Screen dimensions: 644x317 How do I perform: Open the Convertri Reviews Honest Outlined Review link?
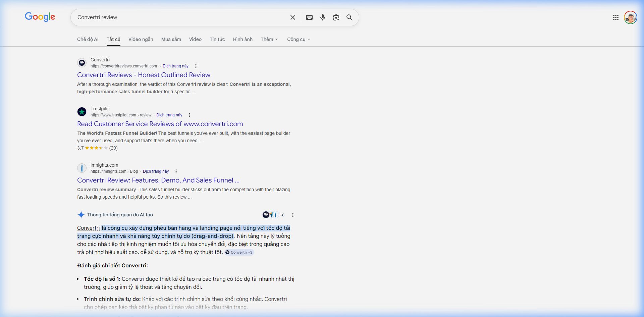[x=144, y=75]
